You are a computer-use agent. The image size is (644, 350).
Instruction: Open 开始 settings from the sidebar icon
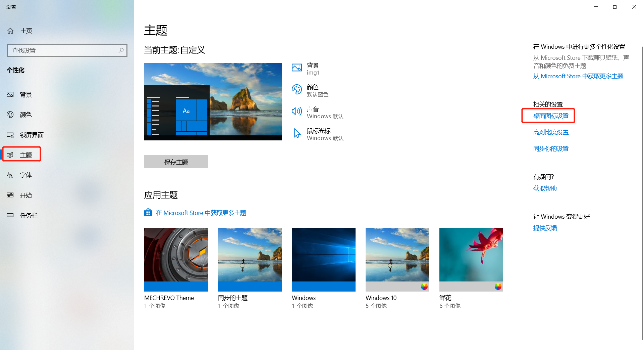pos(10,195)
